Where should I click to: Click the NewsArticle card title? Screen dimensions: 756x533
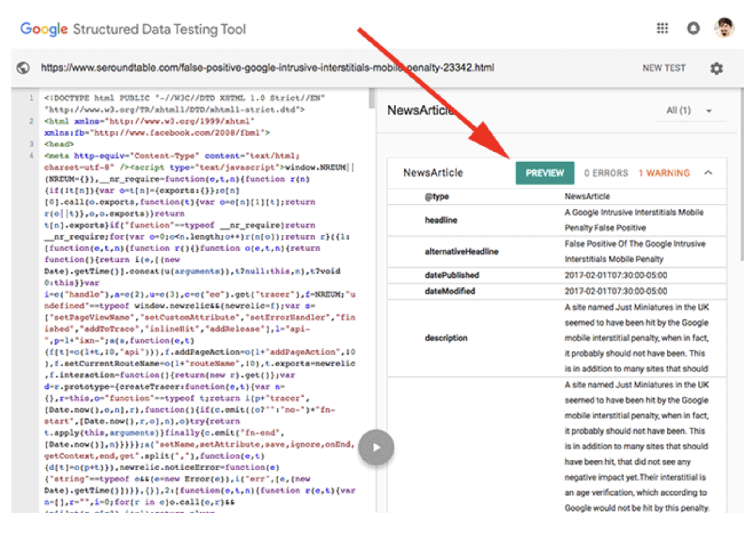[433, 173]
